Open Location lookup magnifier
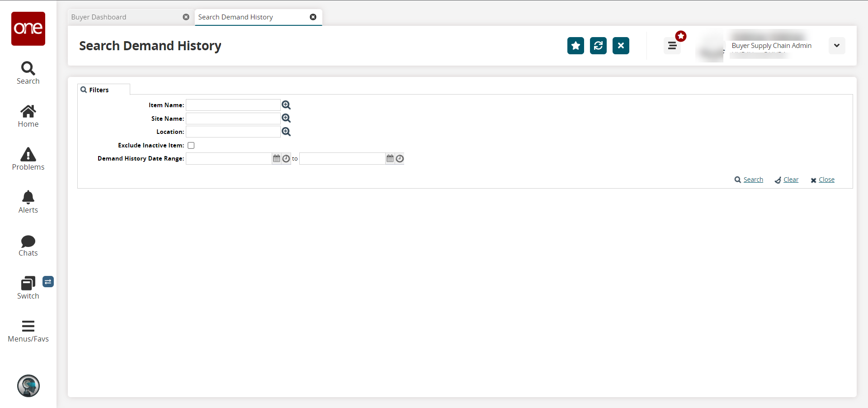This screenshot has width=868, height=408. pyautogui.click(x=286, y=132)
